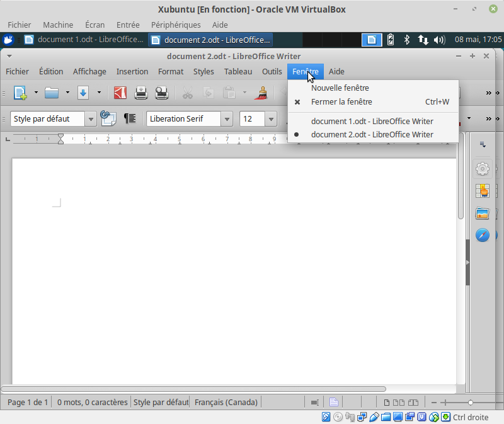Open Print Preview from the toolbar
This screenshot has width=504, height=424.
(162, 93)
